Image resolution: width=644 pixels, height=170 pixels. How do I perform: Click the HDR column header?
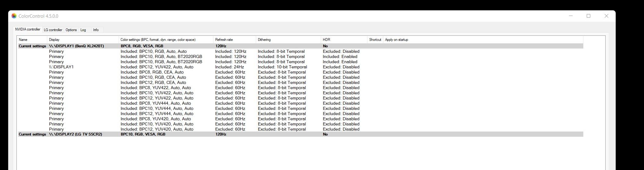click(344, 40)
